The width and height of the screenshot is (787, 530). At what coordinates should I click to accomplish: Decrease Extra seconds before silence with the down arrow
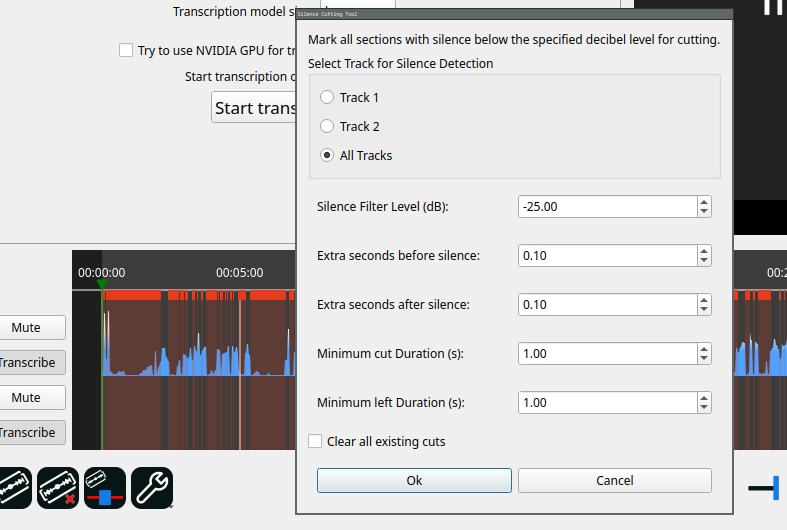coord(704,260)
